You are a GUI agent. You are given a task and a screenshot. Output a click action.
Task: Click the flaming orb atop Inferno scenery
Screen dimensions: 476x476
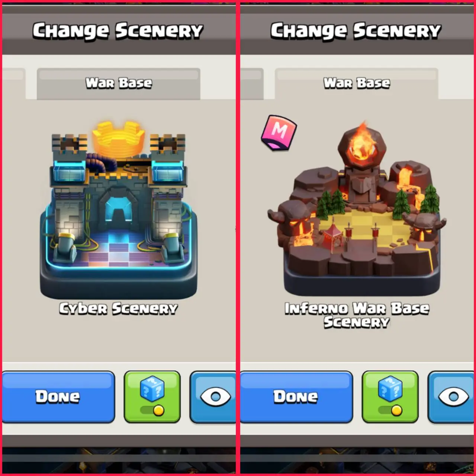[361, 145]
